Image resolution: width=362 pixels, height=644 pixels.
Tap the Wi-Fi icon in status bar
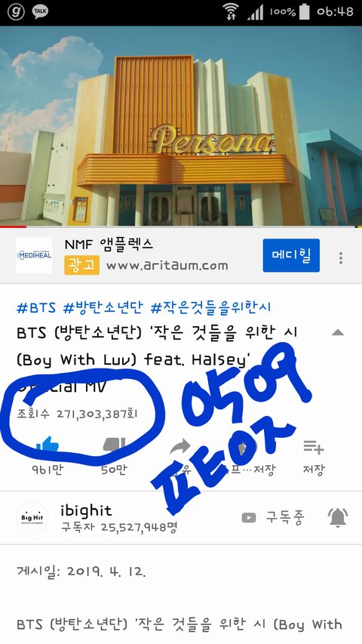231,11
